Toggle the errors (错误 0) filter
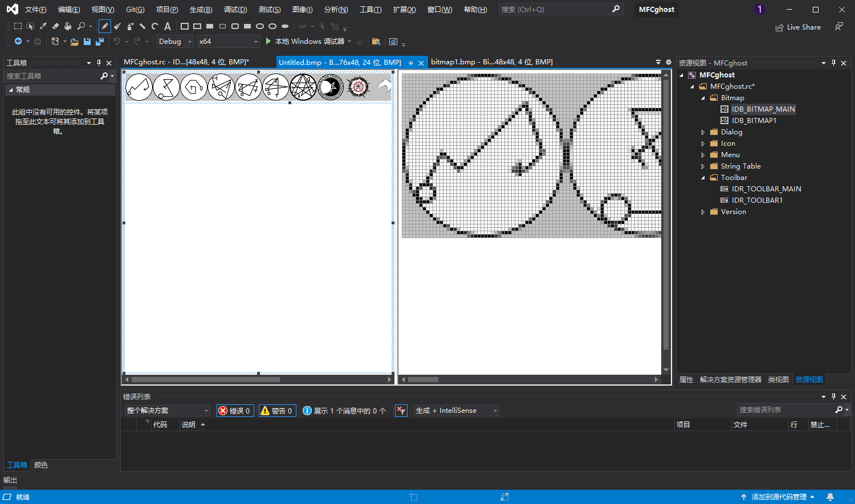 (235, 411)
